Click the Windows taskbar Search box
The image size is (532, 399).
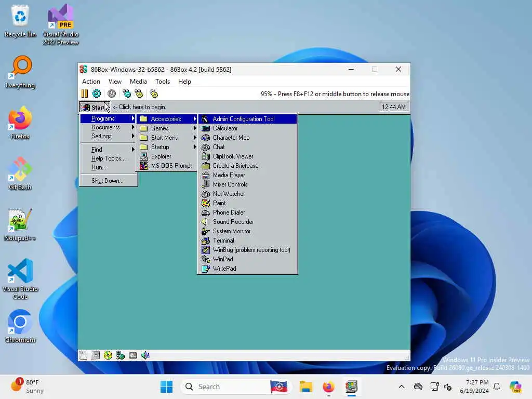(x=236, y=387)
